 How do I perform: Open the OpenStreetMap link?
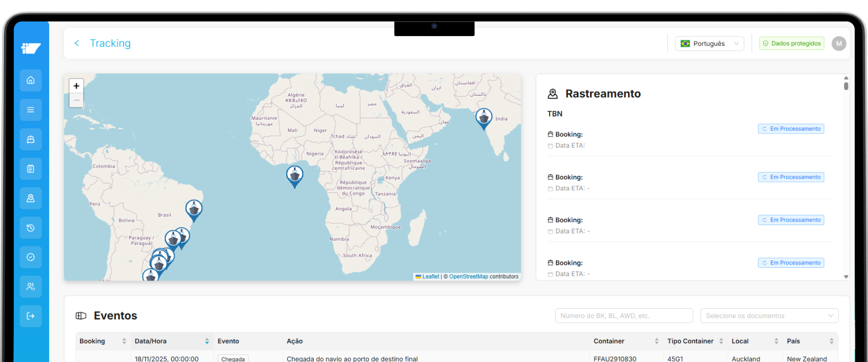click(468, 277)
